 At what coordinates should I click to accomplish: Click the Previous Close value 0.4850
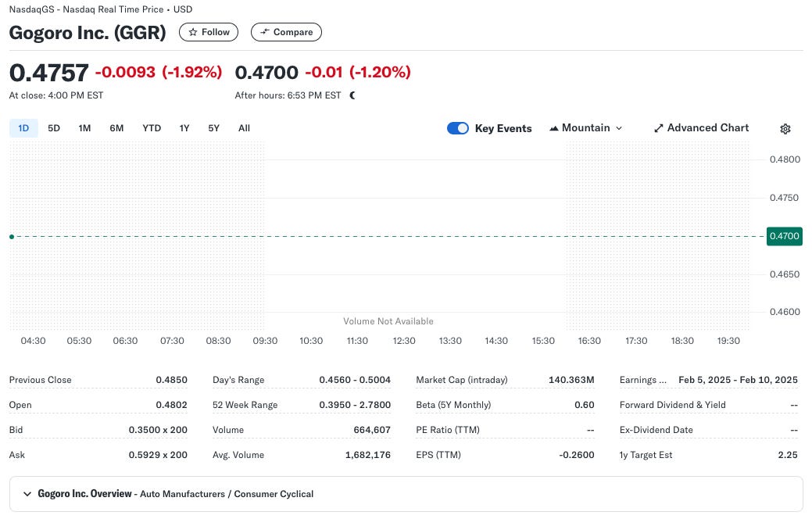(x=171, y=380)
